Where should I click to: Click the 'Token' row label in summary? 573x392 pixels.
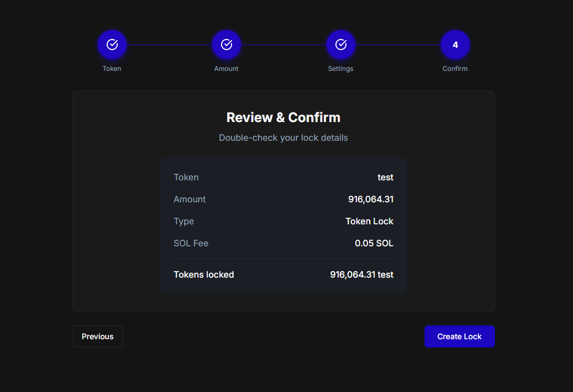click(186, 177)
